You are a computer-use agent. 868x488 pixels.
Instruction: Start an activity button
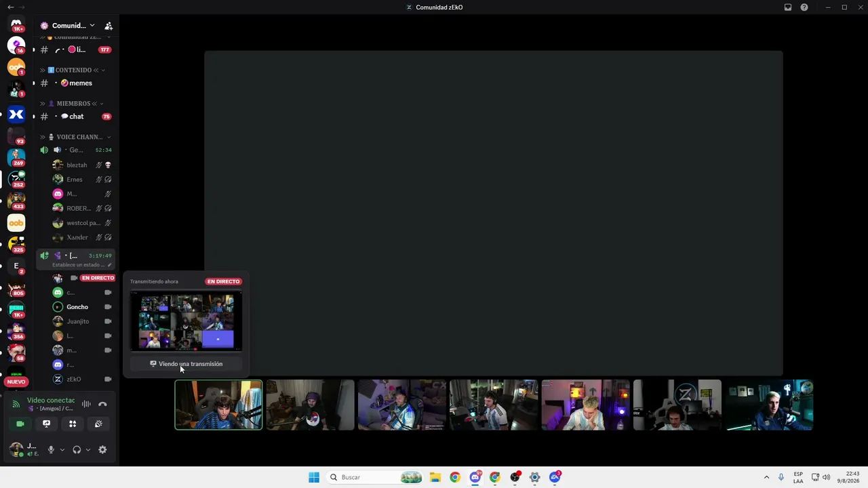pyautogui.click(x=73, y=424)
